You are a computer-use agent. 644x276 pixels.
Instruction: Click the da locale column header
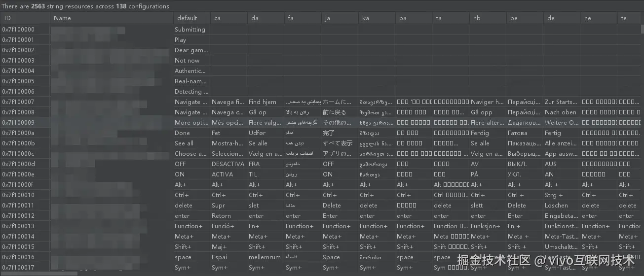point(266,18)
